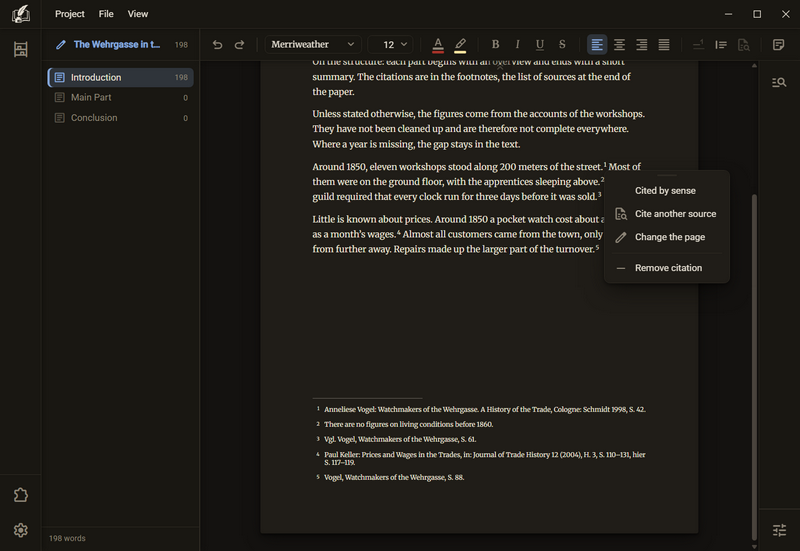Click footnote marker 3 after 'it was sold.'
Screen dimensions: 800x551
[x=599, y=194]
